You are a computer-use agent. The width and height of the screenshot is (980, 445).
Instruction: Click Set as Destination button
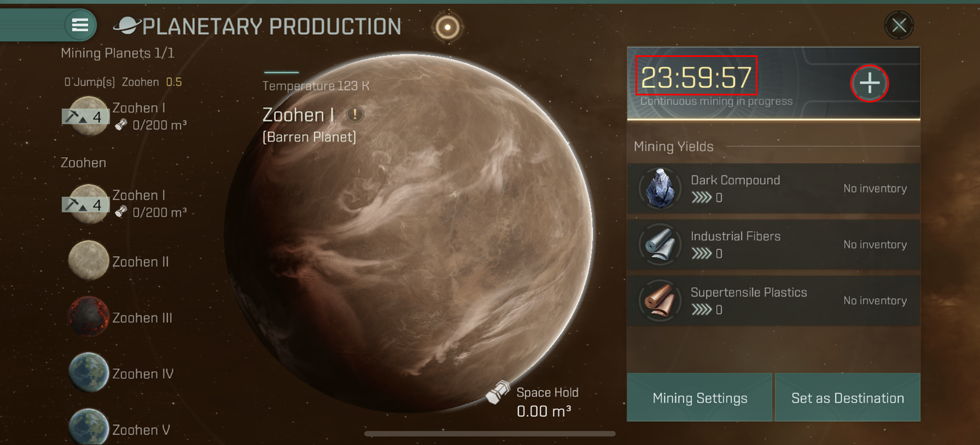point(847,398)
